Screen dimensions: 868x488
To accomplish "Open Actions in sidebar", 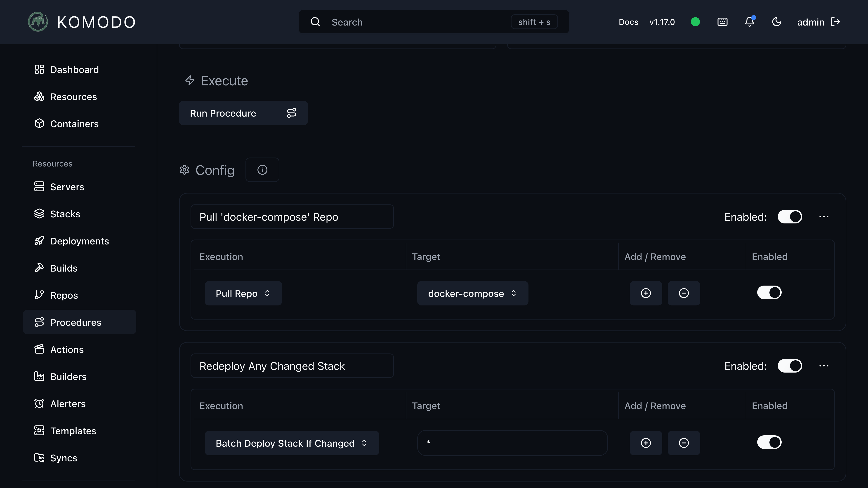I will coord(80,349).
